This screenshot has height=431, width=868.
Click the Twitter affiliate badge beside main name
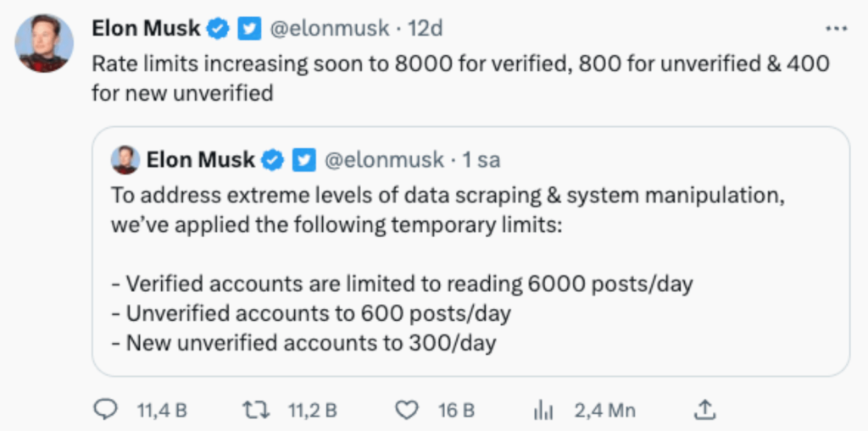coord(248,29)
